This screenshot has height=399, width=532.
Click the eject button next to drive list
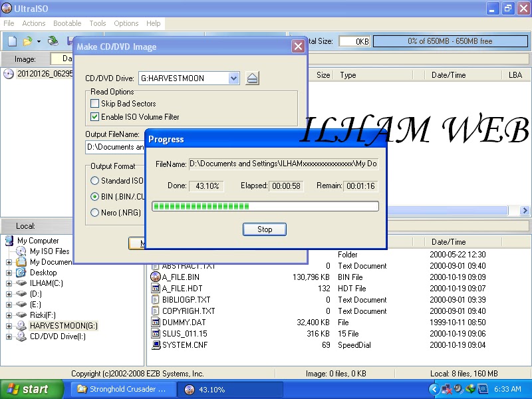click(x=252, y=78)
